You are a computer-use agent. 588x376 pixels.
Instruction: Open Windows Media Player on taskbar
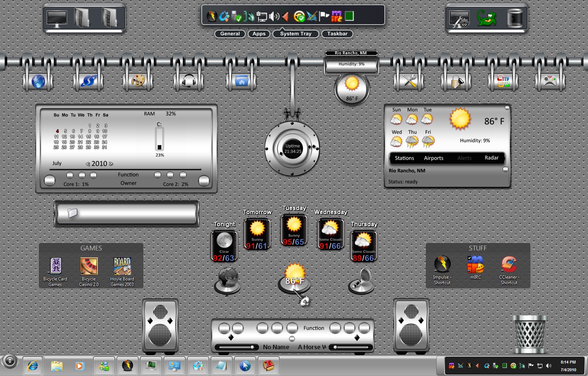tap(80, 366)
